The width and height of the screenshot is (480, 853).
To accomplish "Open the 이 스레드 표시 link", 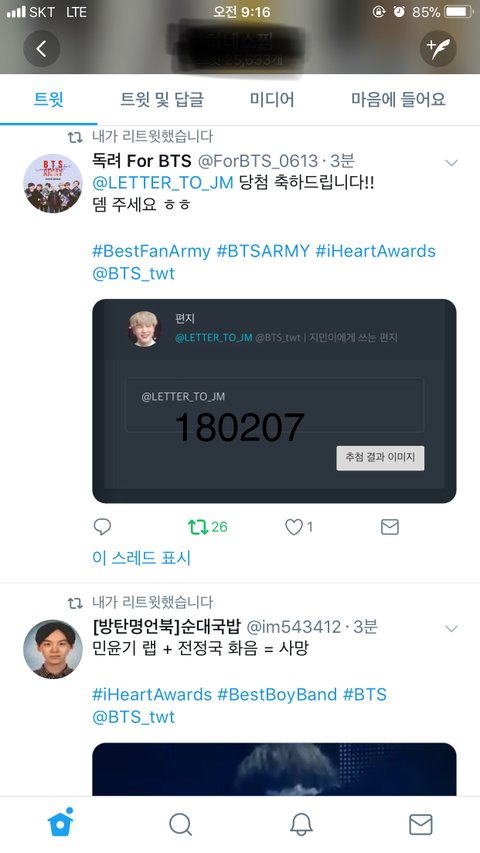I will pyautogui.click(x=141, y=558).
